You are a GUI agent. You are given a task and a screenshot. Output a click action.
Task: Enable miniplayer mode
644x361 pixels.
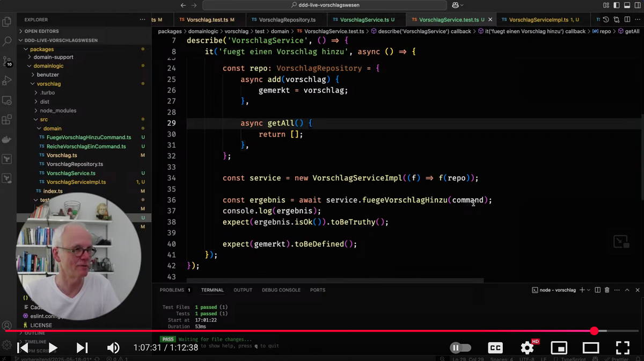pyautogui.click(x=559, y=348)
